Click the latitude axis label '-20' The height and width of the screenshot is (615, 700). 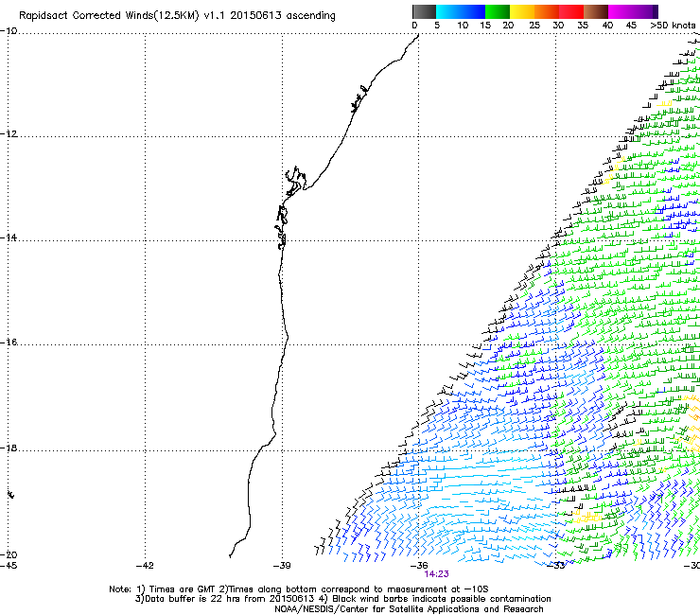tap(9, 554)
